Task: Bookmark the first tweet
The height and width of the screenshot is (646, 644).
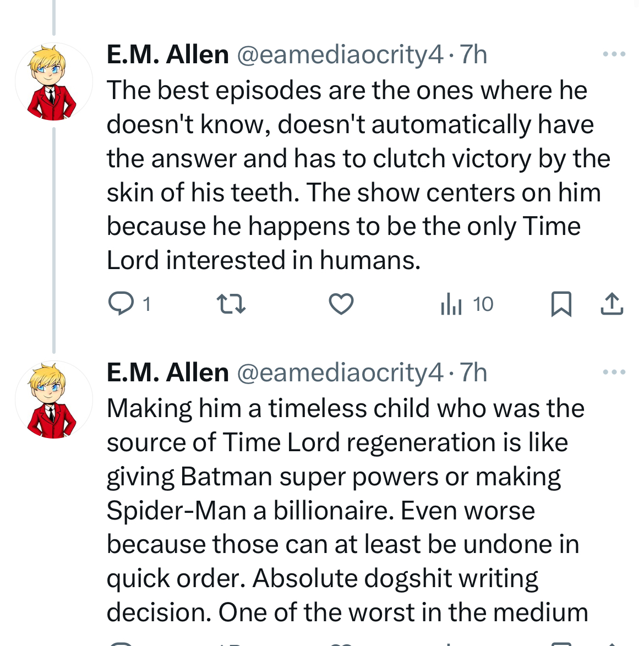Action: pos(561,304)
